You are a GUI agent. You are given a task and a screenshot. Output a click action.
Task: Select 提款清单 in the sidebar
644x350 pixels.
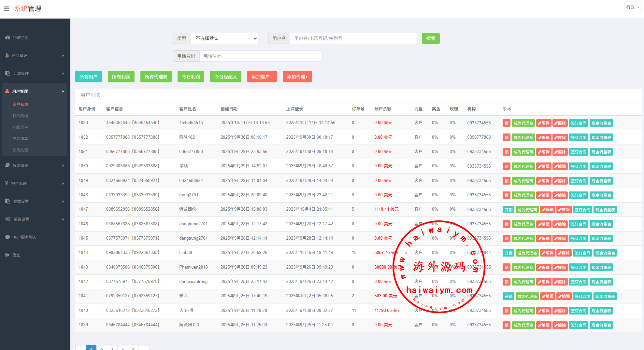[20, 139]
